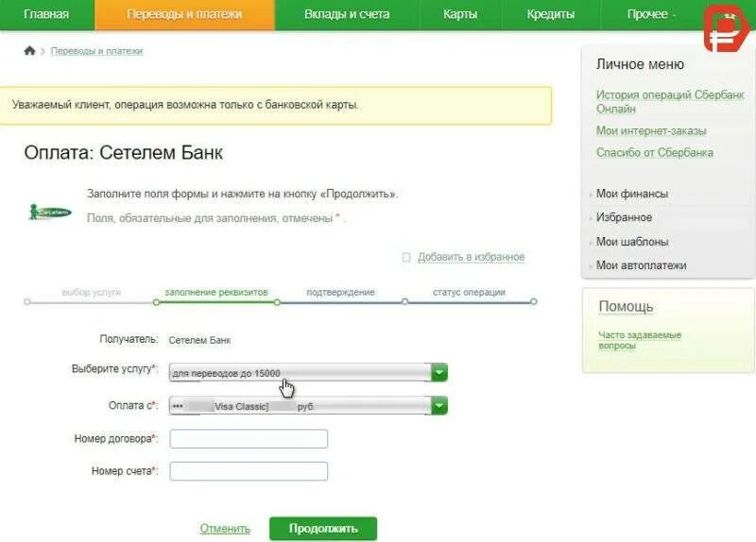The width and height of the screenshot is (756, 542).
Task: Click the Переводы и платежи breadcrumb link
Action: tap(96, 51)
